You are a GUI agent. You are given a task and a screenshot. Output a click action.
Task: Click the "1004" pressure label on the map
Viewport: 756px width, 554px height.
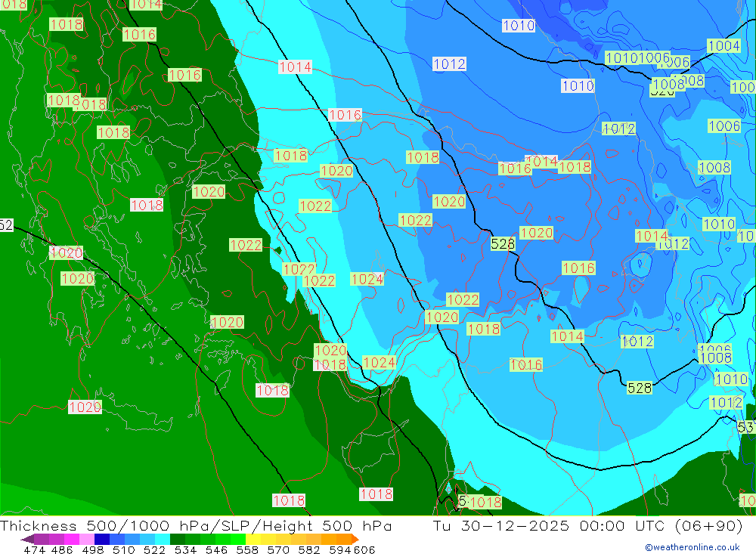coord(723,46)
